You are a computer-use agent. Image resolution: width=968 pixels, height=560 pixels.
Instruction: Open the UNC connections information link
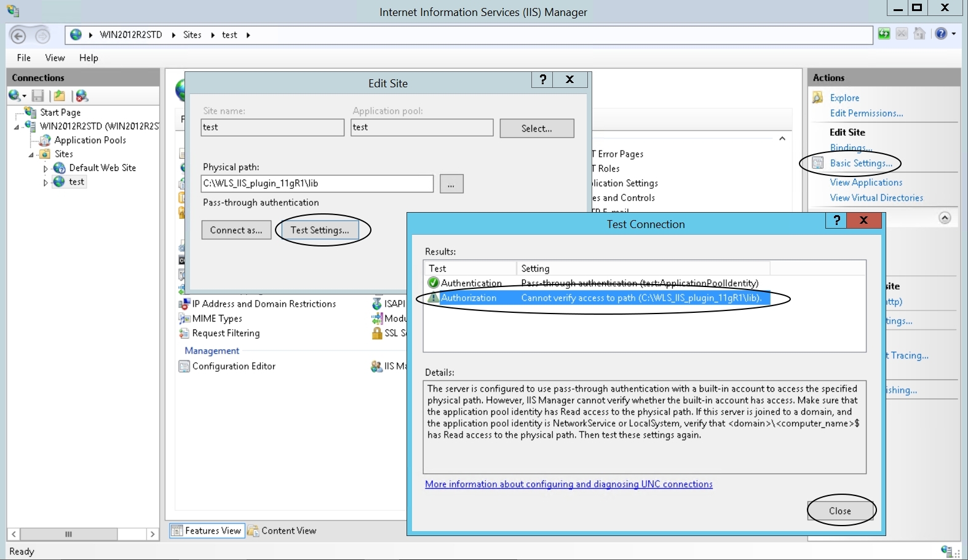point(568,484)
